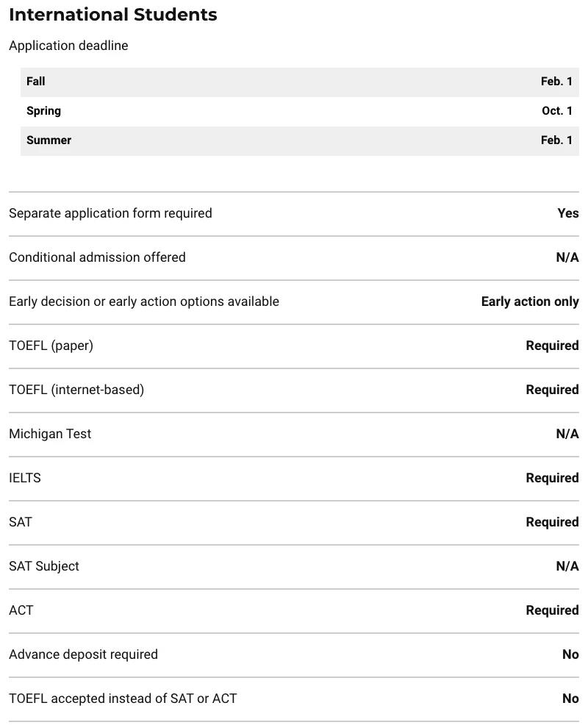Image resolution: width=588 pixels, height=725 pixels.
Task: Click Yes value for separate application
Action: point(567,213)
